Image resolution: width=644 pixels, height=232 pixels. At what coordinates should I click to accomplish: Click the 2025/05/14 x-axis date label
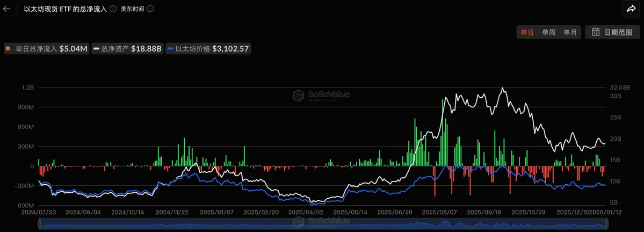(349, 213)
